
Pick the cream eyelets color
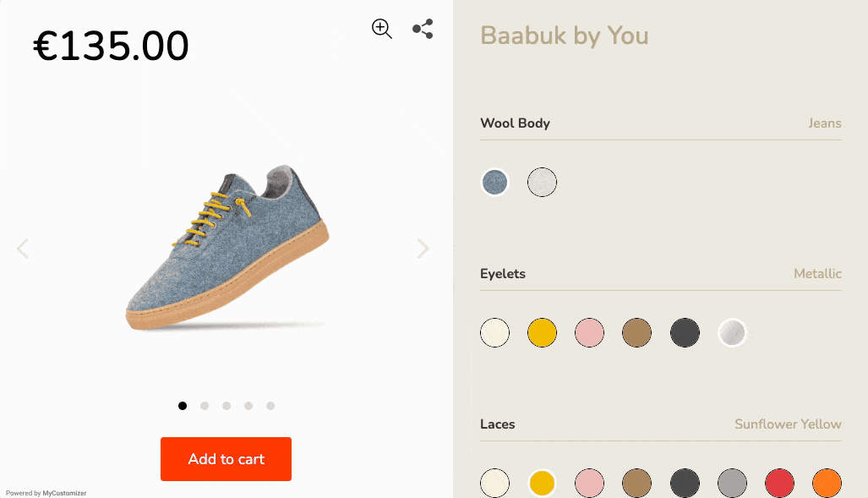point(494,332)
